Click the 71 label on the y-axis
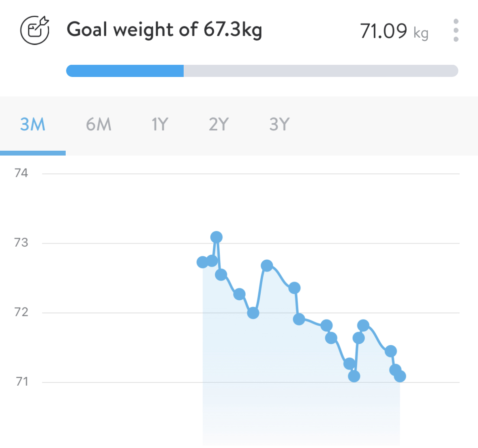478x448 pixels. (22, 382)
